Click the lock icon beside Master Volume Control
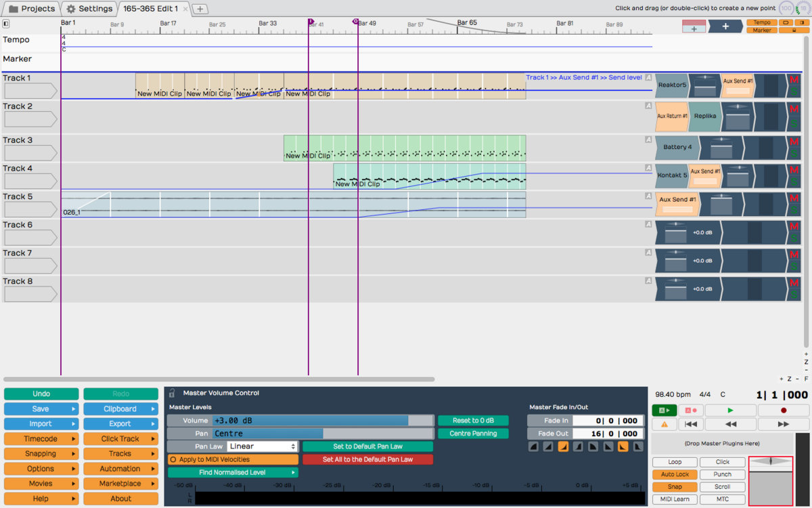The height and width of the screenshot is (508, 812). (172, 393)
